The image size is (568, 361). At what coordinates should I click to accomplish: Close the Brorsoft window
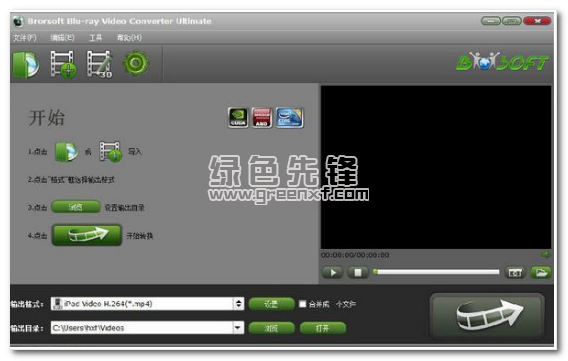pyautogui.click(x=537, y=21)
